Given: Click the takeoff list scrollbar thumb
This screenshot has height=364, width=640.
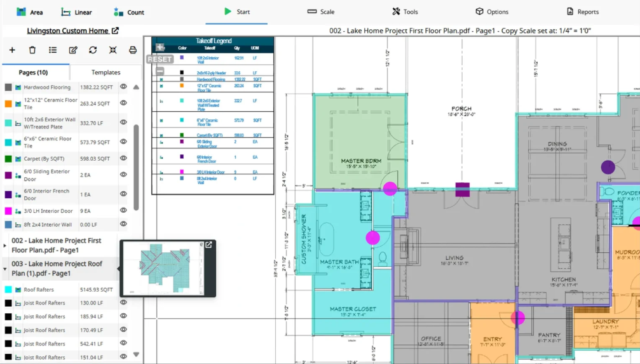Looking at the screenshot, I should coord(136,167).
